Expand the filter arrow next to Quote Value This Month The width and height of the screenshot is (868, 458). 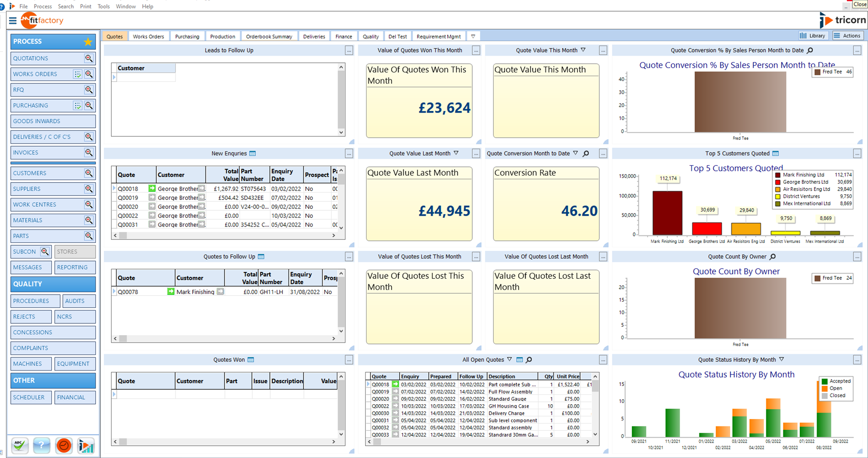(x=583, y=50)
